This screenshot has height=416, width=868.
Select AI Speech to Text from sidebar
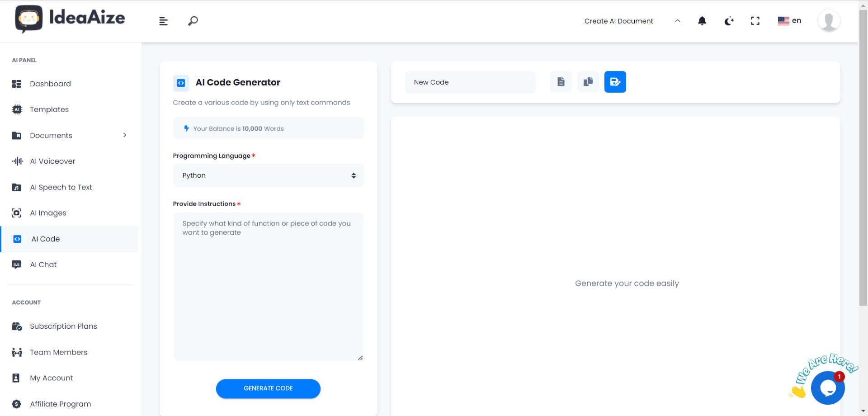click(x=61, y=187)
